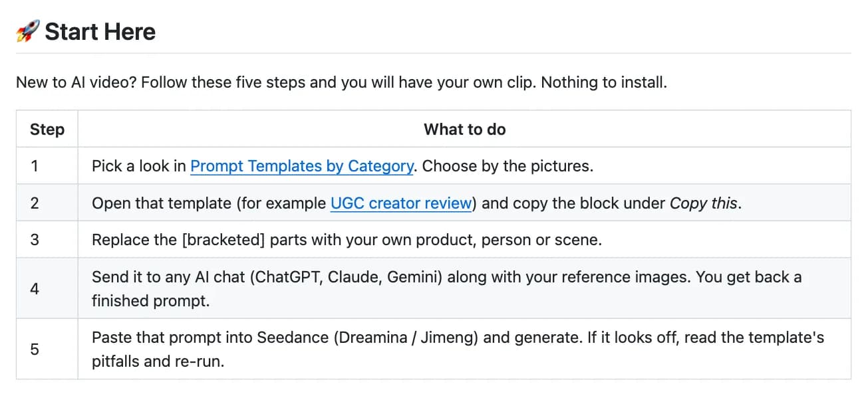Screen dimensions: 868x396
Task: Select the step number 4 cell
Action: (47, 288)
